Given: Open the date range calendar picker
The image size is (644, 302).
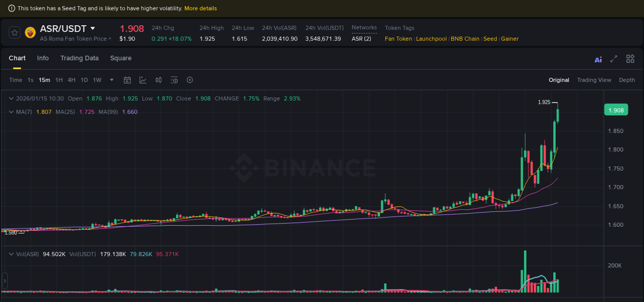Looking at the screenshot, I should pyautogui.click(x=127, y=80).
